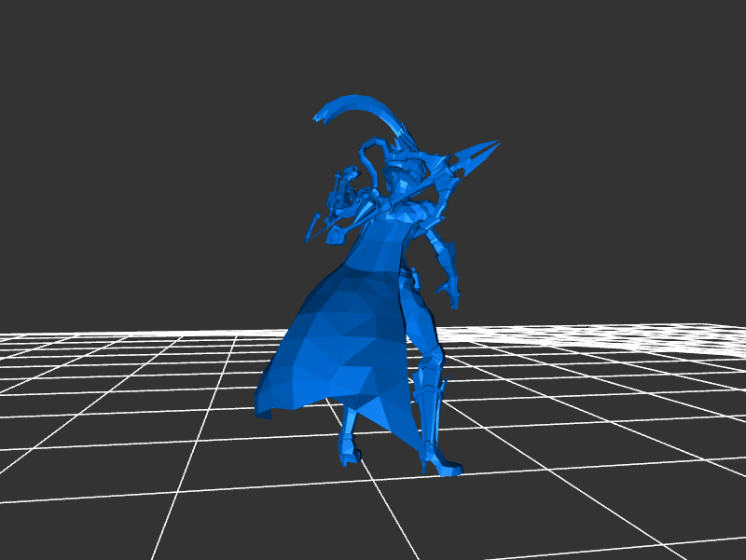746x560 pixels.
Task: Click the grid floor in front of the boots
Action: tap(401, 512)
